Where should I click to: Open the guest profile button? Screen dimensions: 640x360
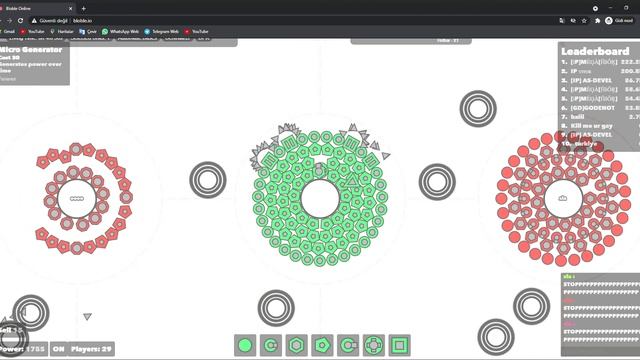(619, 20)
